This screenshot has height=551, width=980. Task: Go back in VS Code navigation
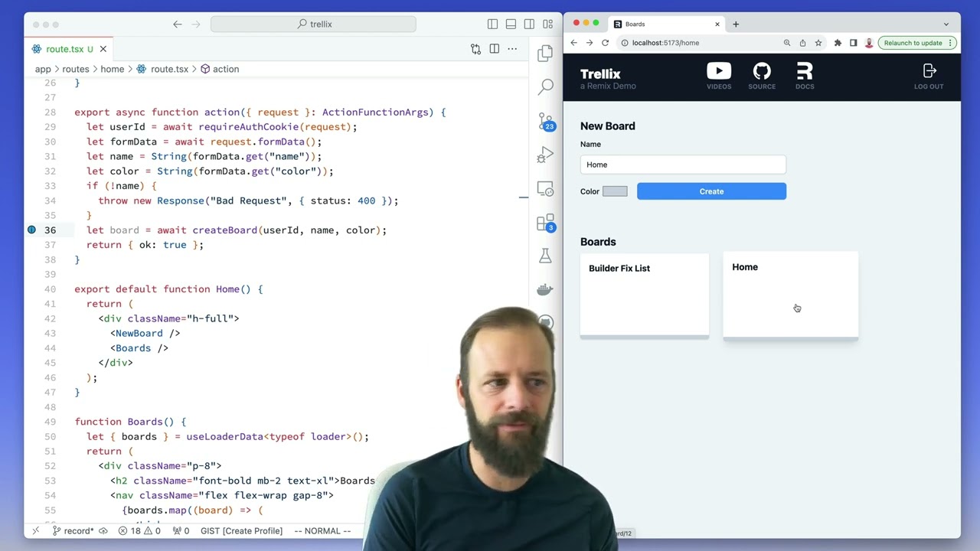click(x=178, y=24)
